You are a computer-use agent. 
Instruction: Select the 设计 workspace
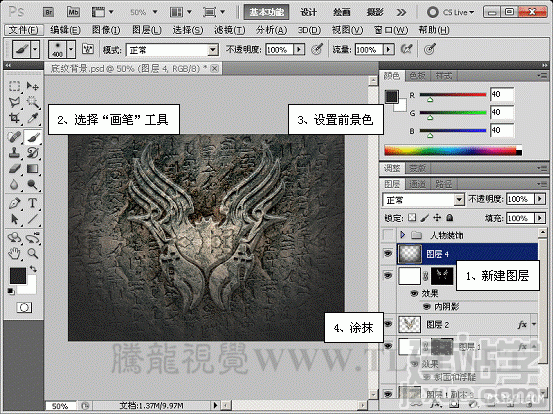click(309, 12)
